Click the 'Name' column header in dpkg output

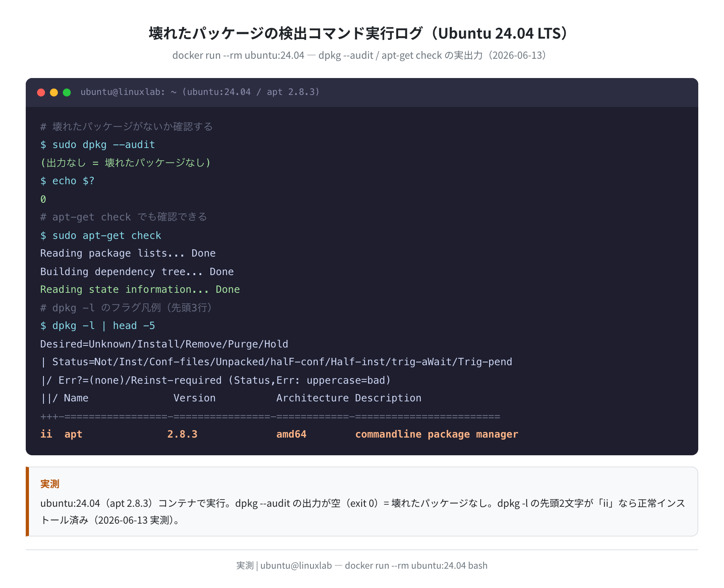(x=76, y=398)
